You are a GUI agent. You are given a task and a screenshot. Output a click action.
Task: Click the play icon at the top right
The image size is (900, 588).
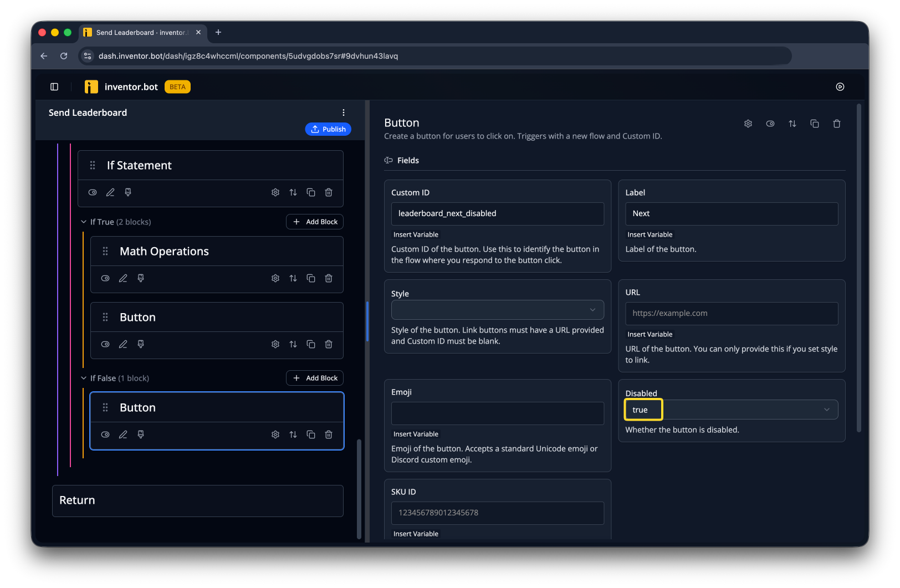[x=840, y=86]
